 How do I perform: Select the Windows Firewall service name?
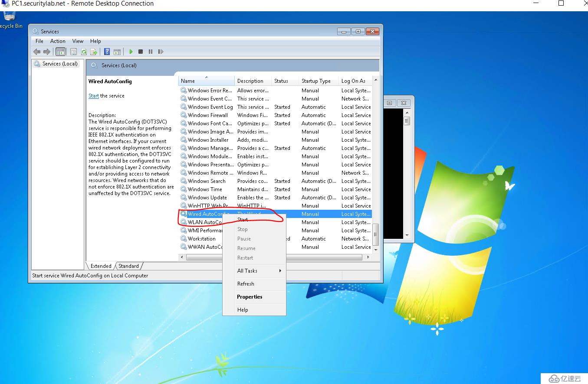[x=208, y=115]
